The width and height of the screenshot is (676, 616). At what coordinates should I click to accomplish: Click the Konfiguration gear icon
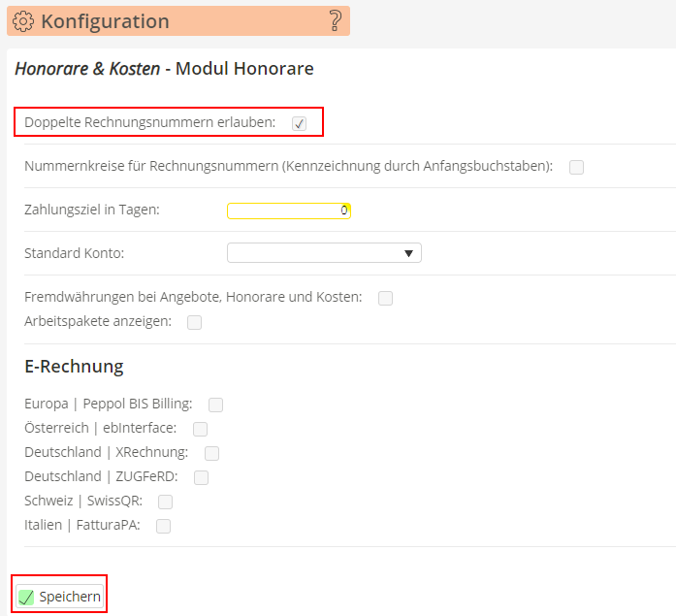click(x=24, y=21)
